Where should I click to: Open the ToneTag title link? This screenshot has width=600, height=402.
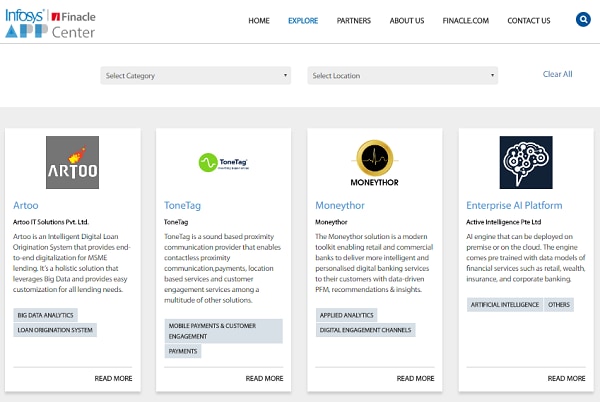[182, 205]
